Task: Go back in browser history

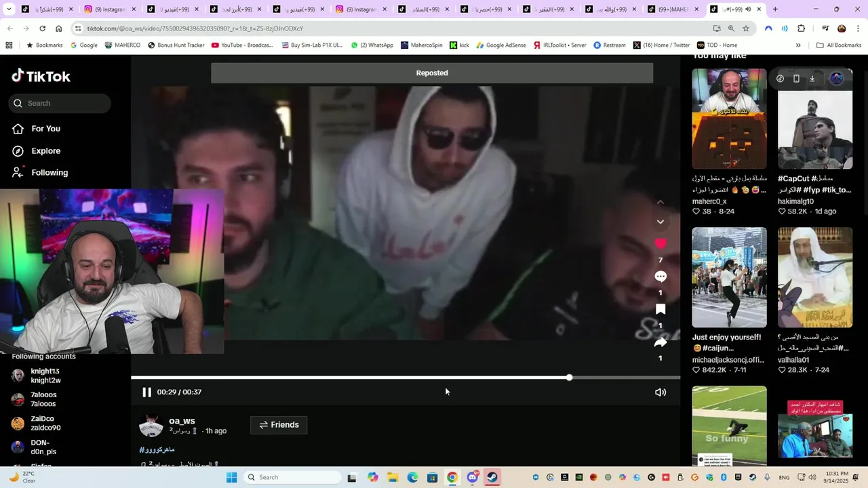Action: [x=10, y=28]
